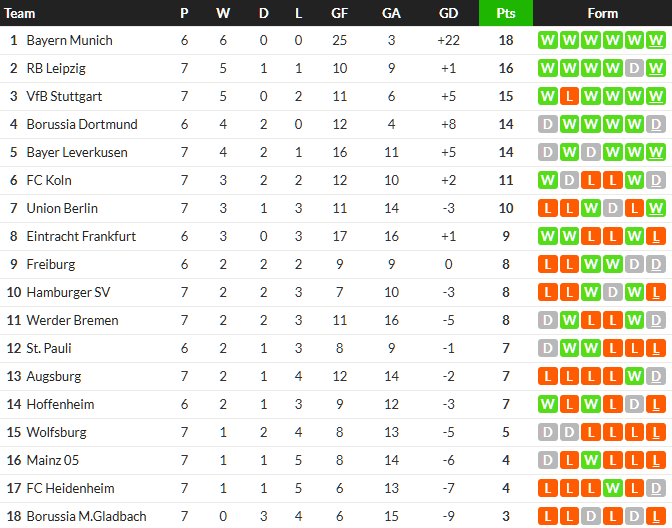Select the Form column header
The image size is (672, 528).
point(602,13)
